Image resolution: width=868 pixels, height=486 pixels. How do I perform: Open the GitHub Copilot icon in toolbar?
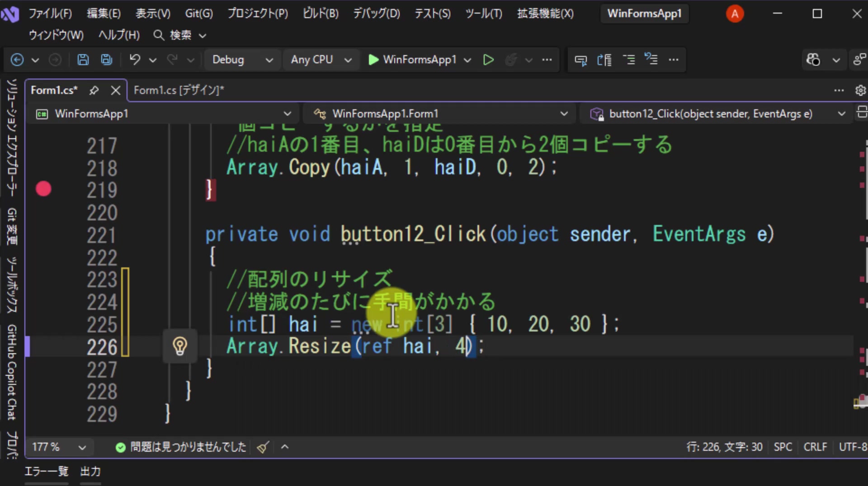(813, 60)
